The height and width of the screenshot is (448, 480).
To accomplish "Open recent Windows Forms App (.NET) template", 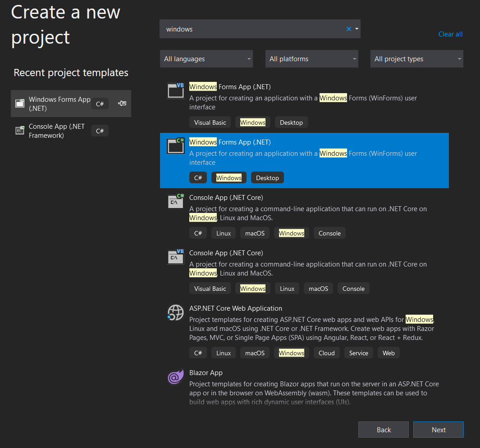I will pyautogui.click(x=71, y=104).
